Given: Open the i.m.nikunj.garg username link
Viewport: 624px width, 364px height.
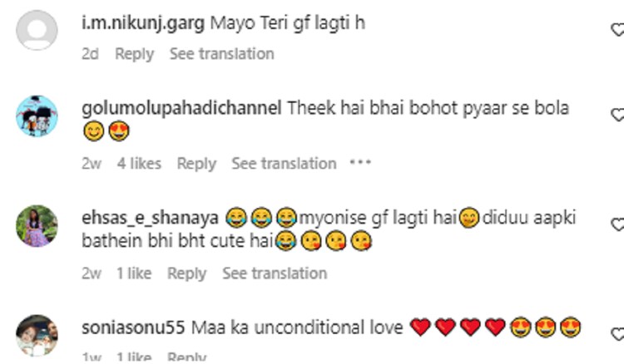Looking at the screenshot, I should tap(140, 25).
